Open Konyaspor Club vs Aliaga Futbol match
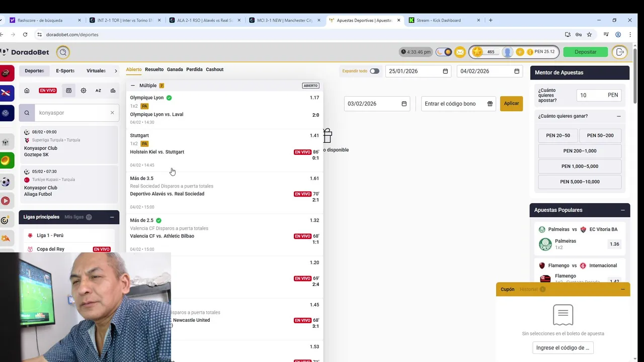The width and height of the screenshot is (644, 362). [x=69, y=183]
